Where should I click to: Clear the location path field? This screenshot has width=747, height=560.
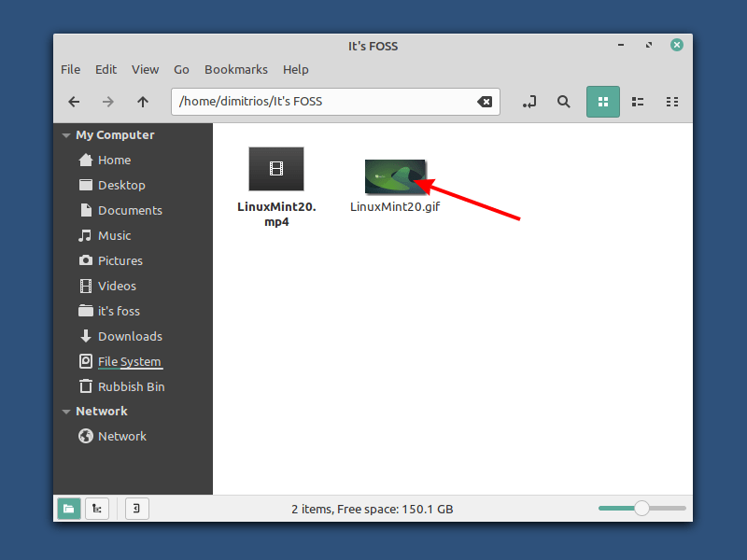click(485, 102)
